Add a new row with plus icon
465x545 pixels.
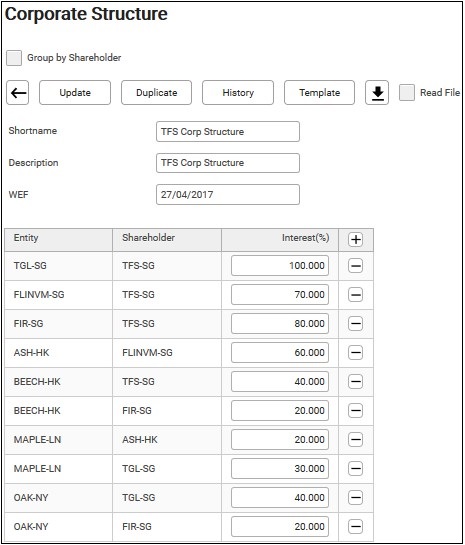coord(356,239)
